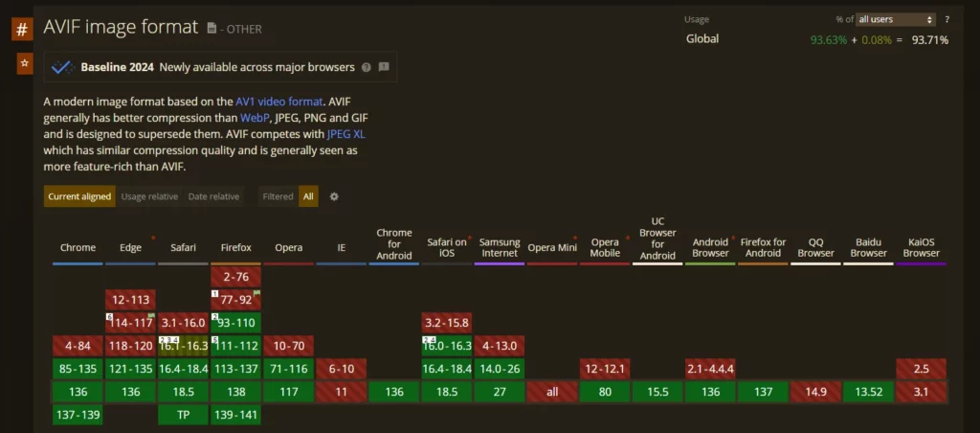This screenshot has width=980, height=433.
Task: Switch to the Usage relative view
Action: 149,196
